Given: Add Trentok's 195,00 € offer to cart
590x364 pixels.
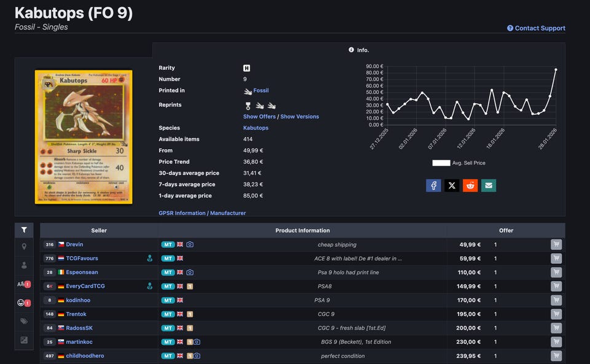Looking at the screenshot, I should tap(556, 314).
